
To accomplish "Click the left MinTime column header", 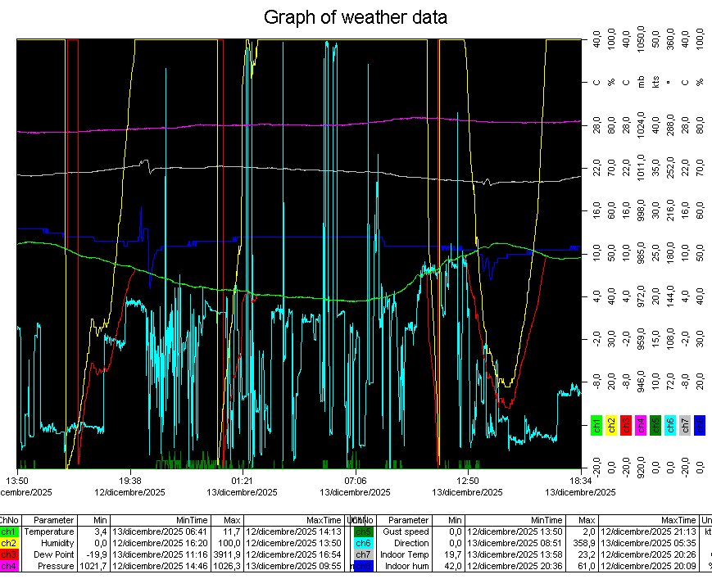I will pos(161,520).
